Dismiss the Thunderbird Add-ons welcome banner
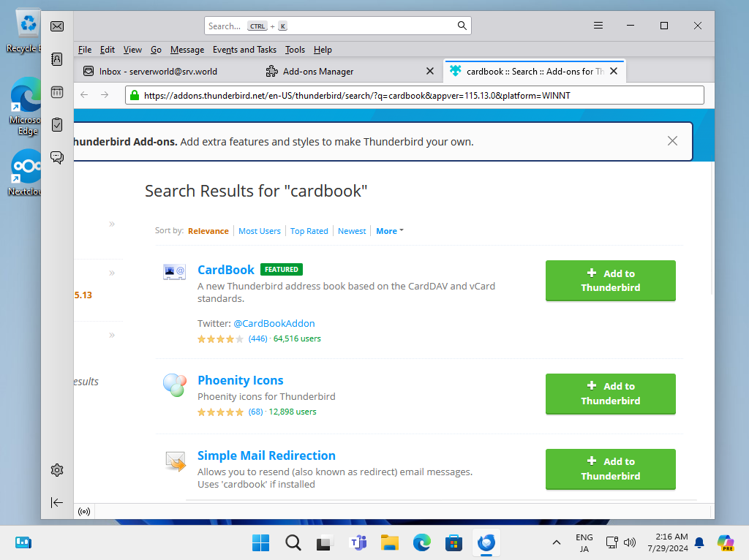This screenshot has width=749, height=560. [672, 141]
